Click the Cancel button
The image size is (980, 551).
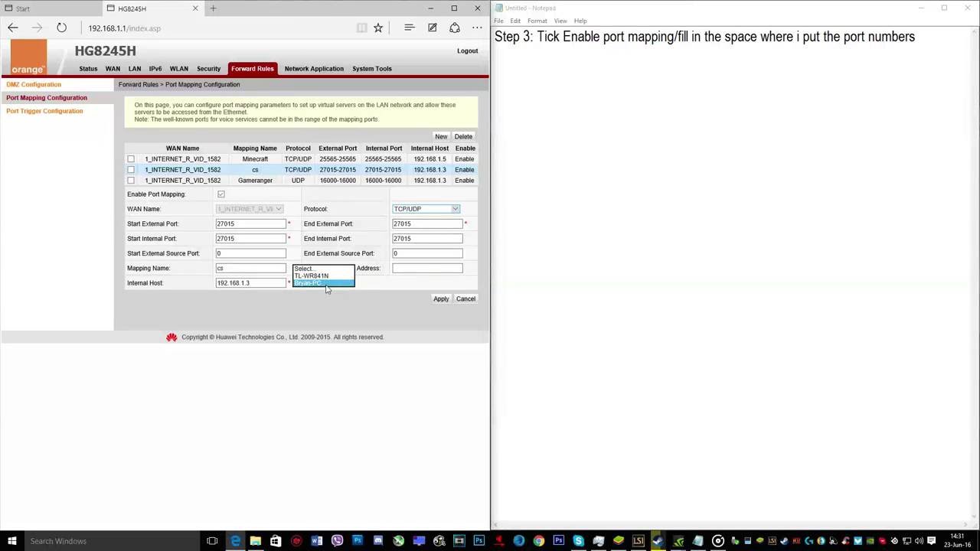point(465,298)
